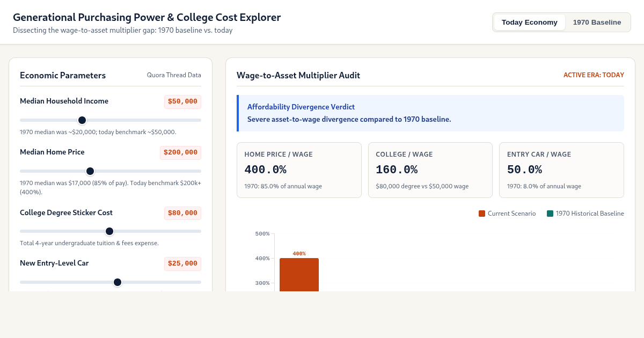Click the $50,000 income value badge
Viewport: 644px width, 338px height.
click(182, 101)
